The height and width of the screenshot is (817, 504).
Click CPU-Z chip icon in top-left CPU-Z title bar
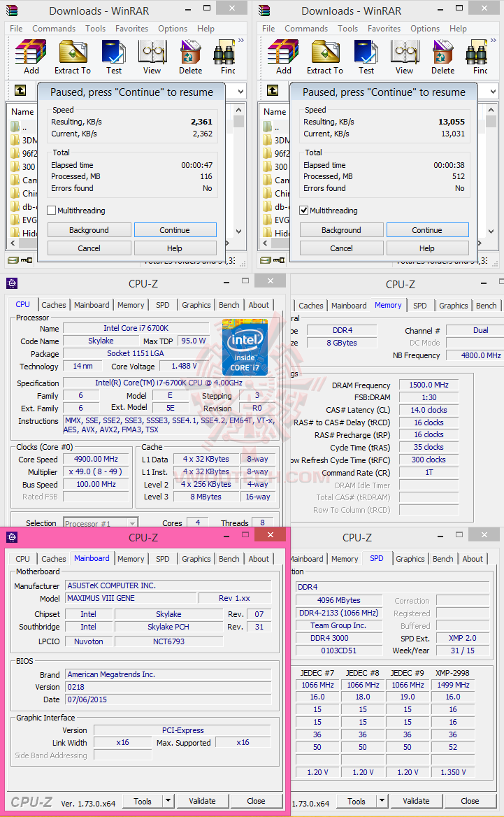(11, 283)
